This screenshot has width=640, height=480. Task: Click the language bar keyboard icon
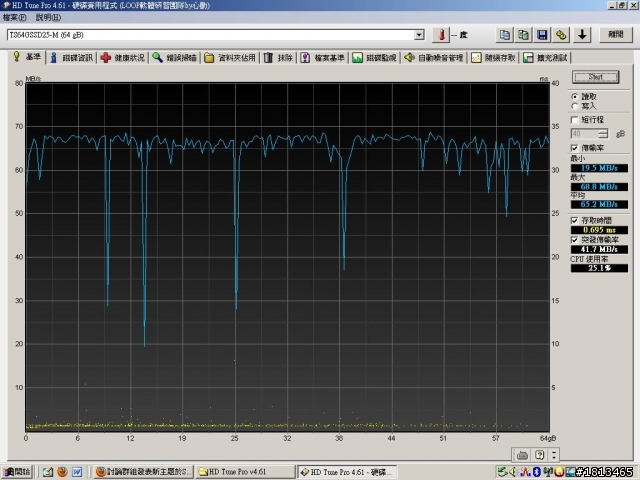(522, 455)
